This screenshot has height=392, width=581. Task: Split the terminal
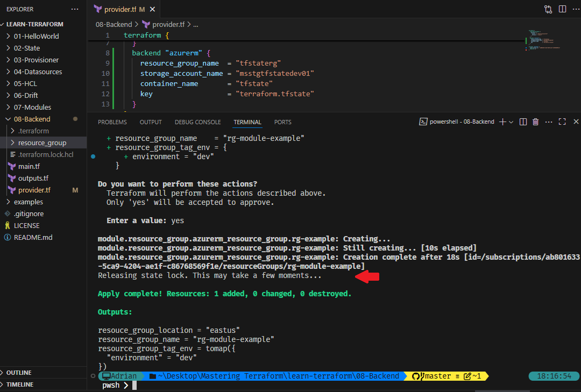click(523, 122)
